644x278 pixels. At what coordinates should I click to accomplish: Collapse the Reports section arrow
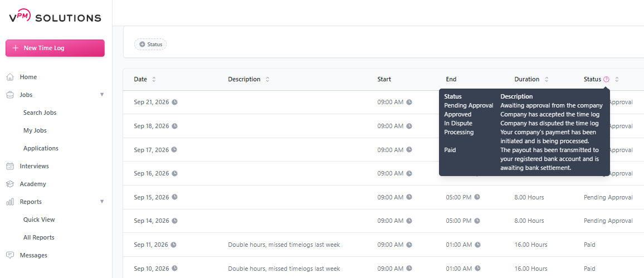tap(102, 202)
